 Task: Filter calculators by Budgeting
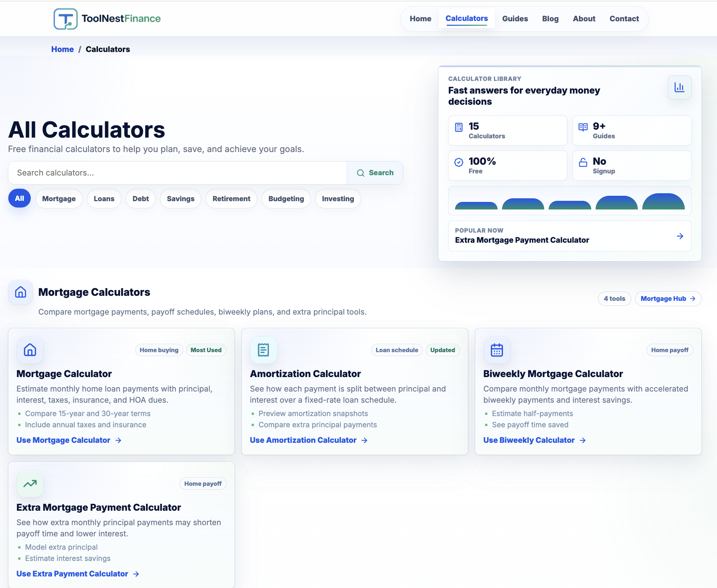(286, 199)
